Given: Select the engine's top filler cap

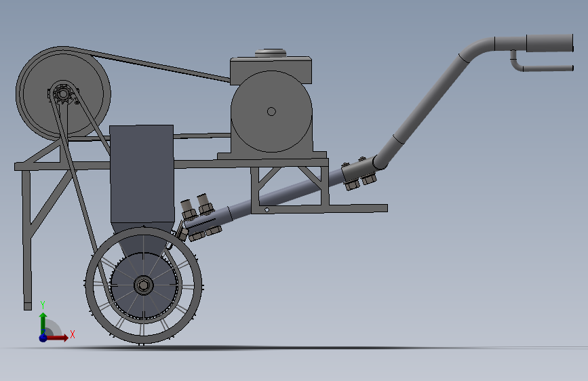Looking at the screenshot, I should [x=271, y=52].
